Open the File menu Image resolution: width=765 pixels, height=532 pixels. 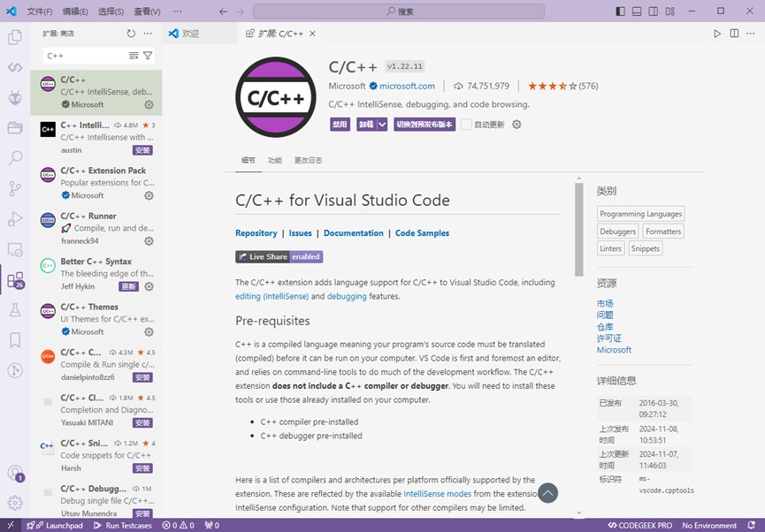pos(40,11)
